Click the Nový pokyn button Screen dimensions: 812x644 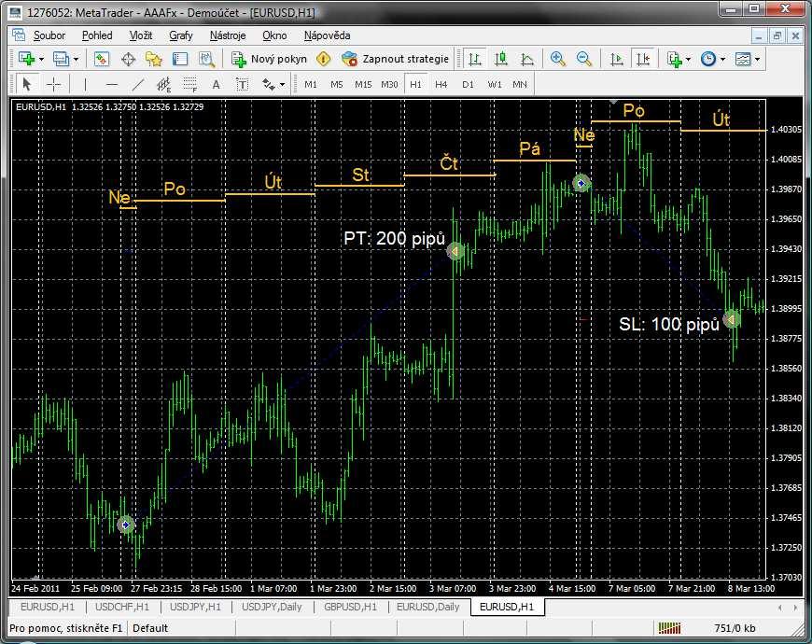270,59
